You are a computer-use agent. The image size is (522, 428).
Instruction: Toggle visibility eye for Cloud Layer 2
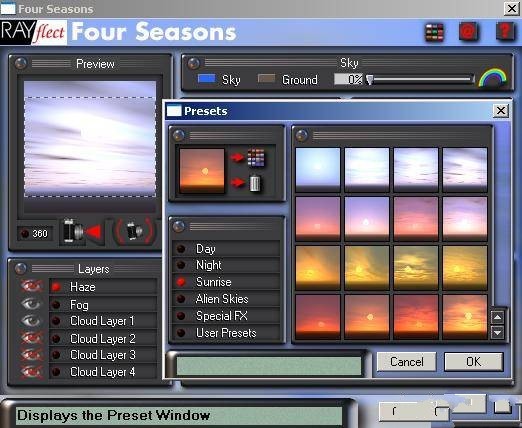31,338
